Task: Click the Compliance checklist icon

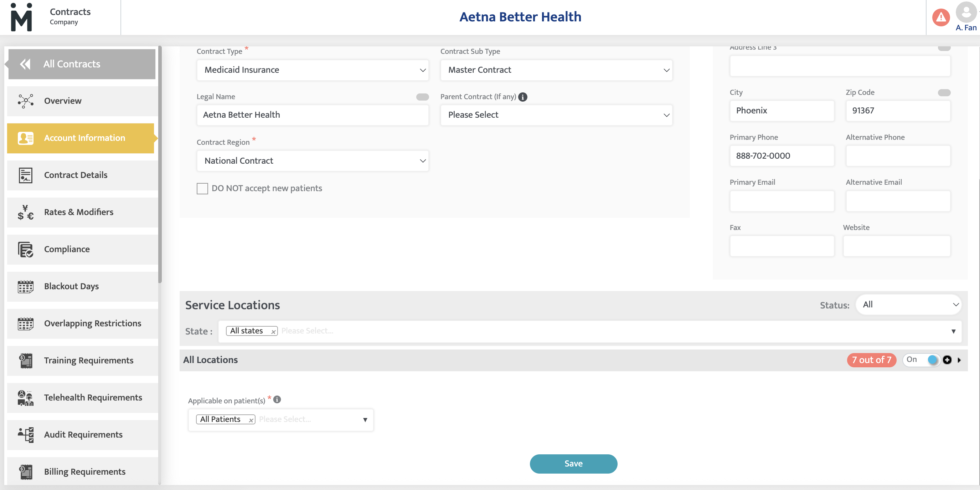Action: 26,249
